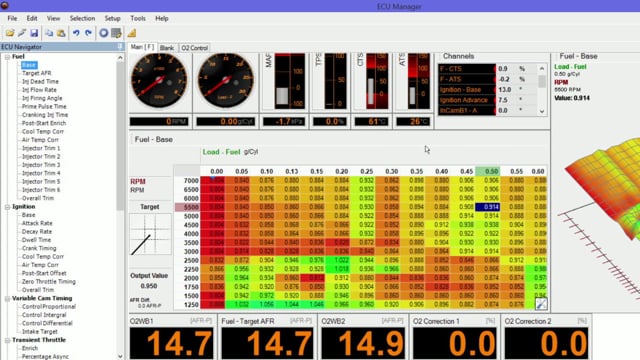This screenshot has height=360, width=640.
Task: Click Channels list scroll down arrow
Action: pyautogui.click(x=542, y=111)
